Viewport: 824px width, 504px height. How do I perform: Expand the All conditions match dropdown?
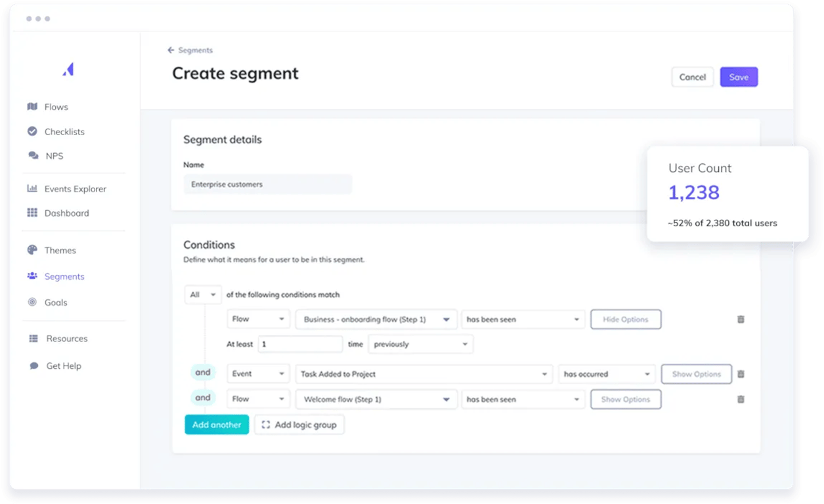tap(203, 295)
